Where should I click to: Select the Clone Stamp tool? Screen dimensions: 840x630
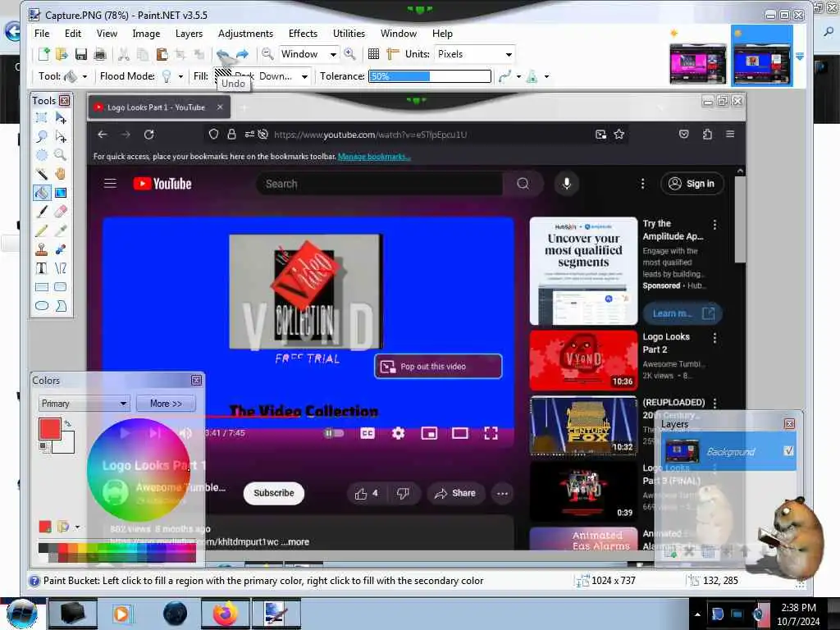click(x=41, y=249)
